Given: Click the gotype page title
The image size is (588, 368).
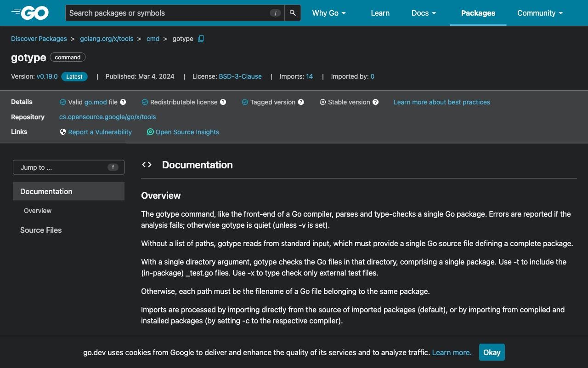Looking at the screenshot, I should 28,57.
